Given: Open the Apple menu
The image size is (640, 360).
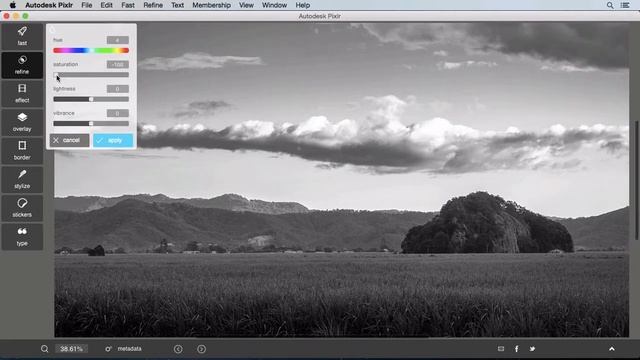Looking at the screenshot, I should click(x=13, y=5).
